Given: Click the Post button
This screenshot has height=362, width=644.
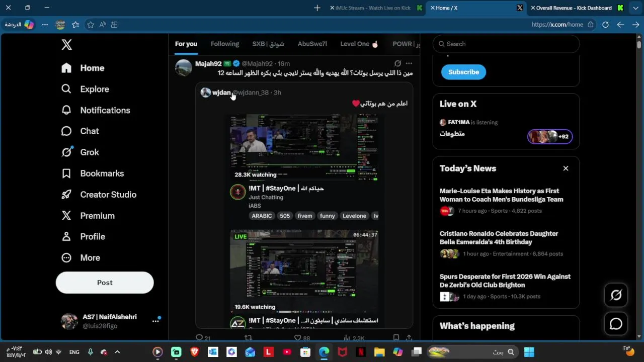Looking at the screenshot, I should coord(105,283).
